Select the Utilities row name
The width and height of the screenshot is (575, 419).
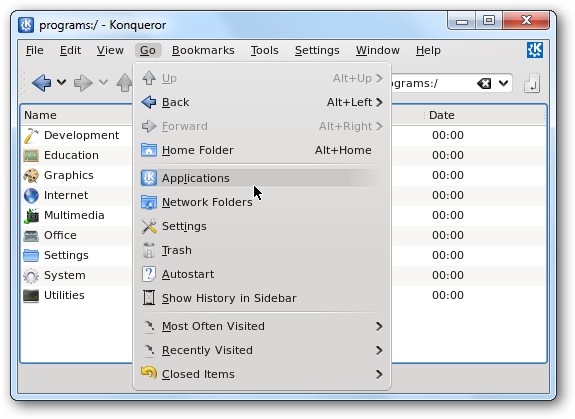click(x=64, y=295)
